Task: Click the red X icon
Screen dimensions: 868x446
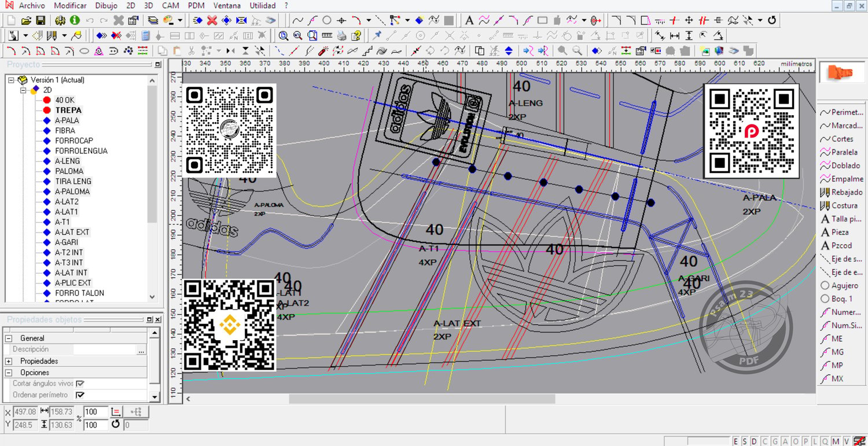Action: click(x=212, y=20)
